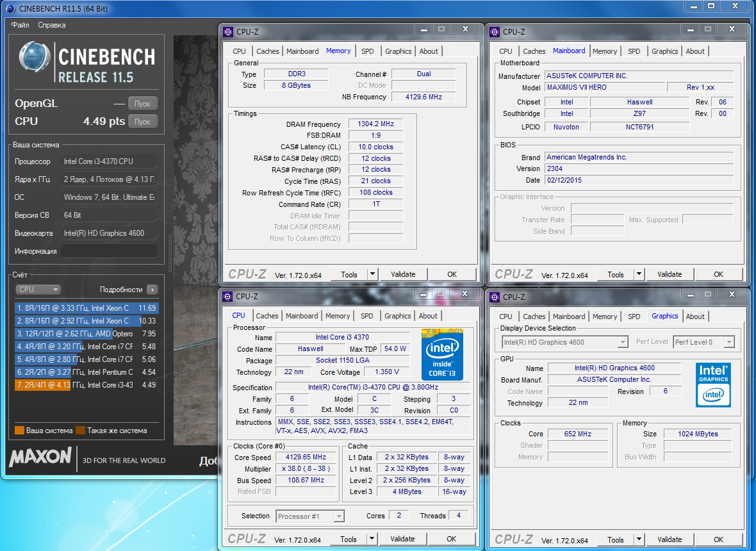The height and width of the screenshot is (551, 756).
Task: Switch to Memory tab in Graphics window
Action: point(605,317)
